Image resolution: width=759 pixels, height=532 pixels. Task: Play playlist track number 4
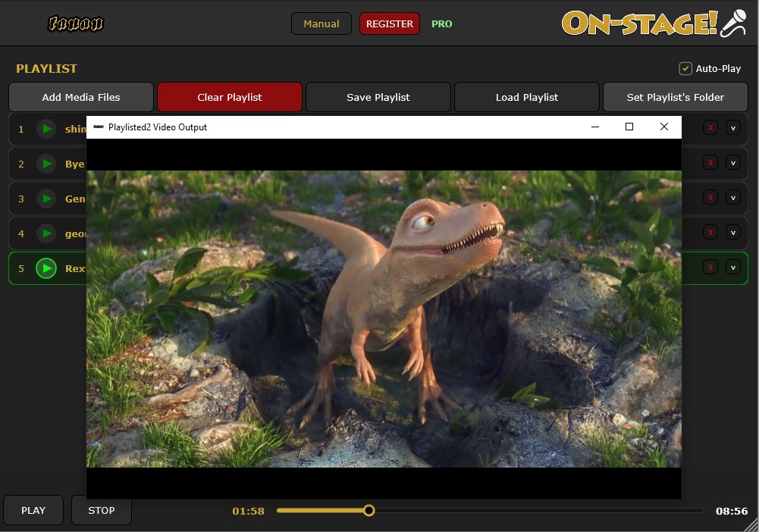[47, 233]
